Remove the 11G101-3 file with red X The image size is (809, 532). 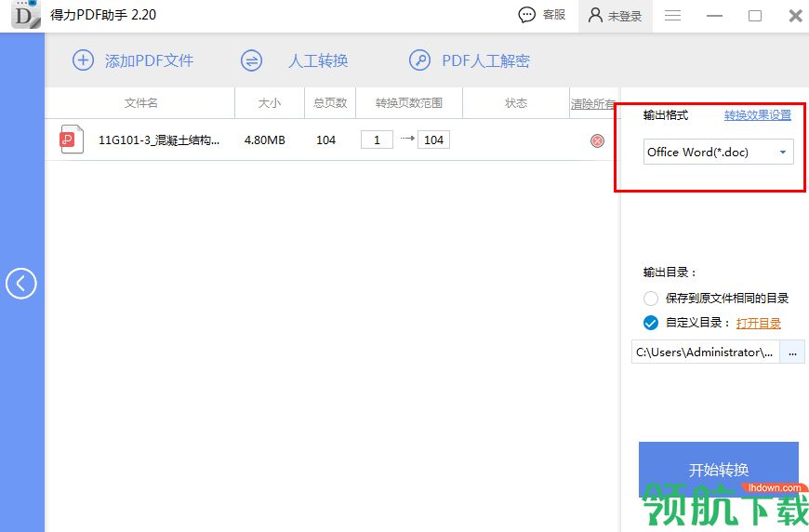(x=597, y=140)
